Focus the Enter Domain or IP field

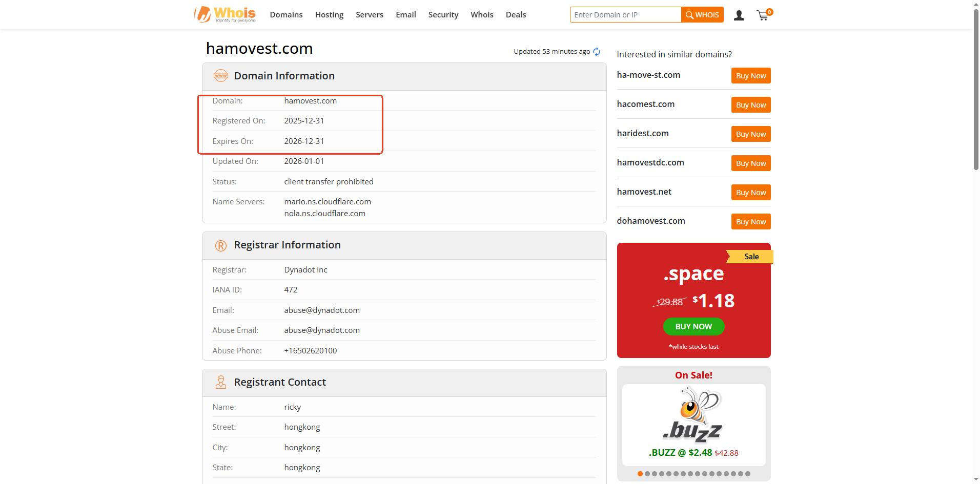pyautogui.click(x=625, y=15)
